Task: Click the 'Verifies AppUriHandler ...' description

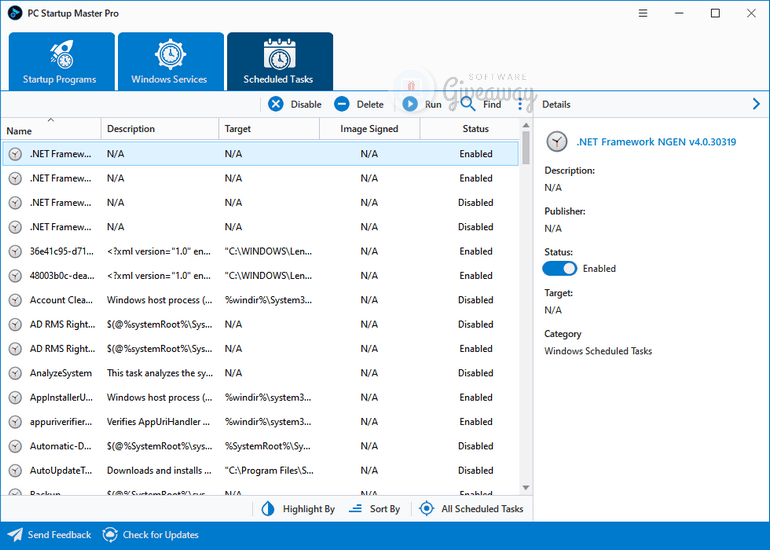Action: tap(158, 422)
